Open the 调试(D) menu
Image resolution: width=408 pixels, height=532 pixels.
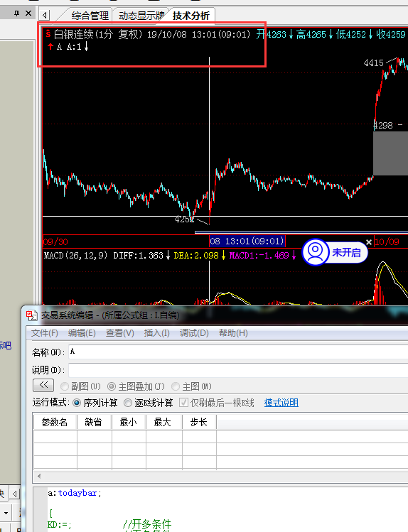point(194,333)
